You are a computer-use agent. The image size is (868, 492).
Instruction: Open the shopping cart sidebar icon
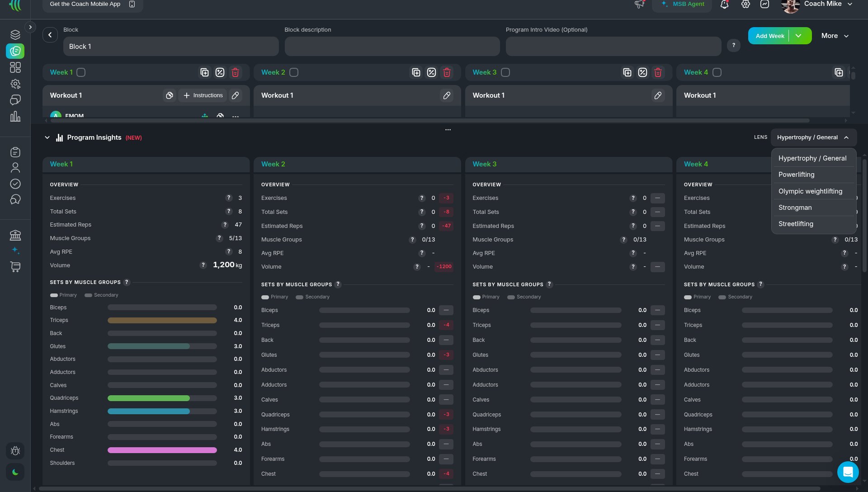[x=15, y=267]
